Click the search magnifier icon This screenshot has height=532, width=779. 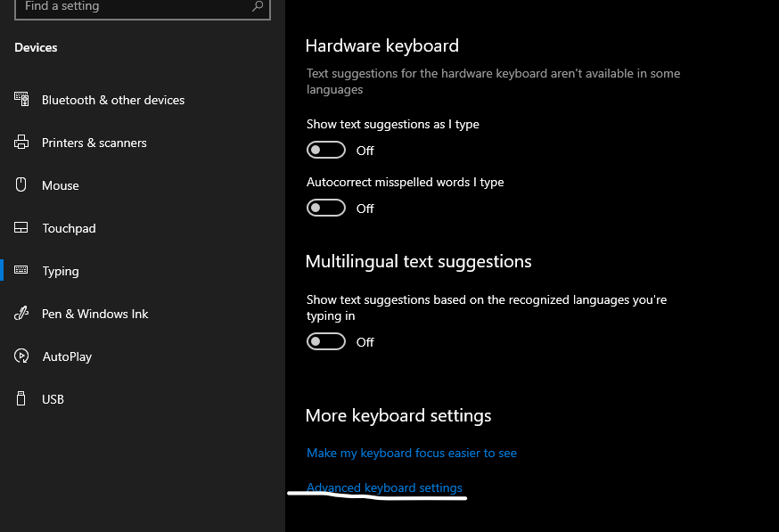tap(258, 6)
